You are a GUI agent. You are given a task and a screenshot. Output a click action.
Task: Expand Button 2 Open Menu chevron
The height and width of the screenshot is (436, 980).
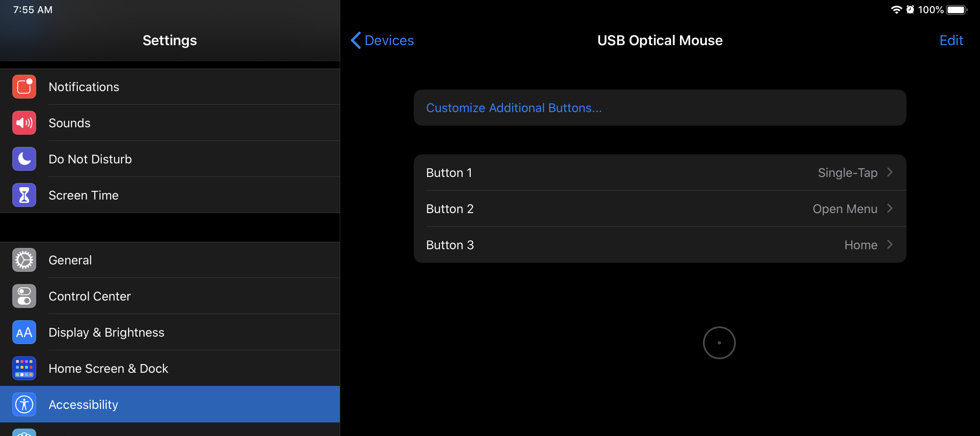coord(890,209)
